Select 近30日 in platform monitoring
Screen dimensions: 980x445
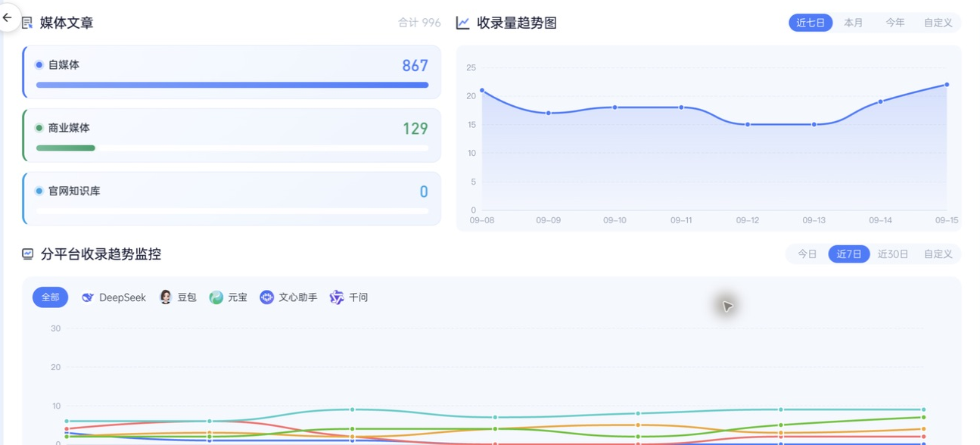(893, 254)
